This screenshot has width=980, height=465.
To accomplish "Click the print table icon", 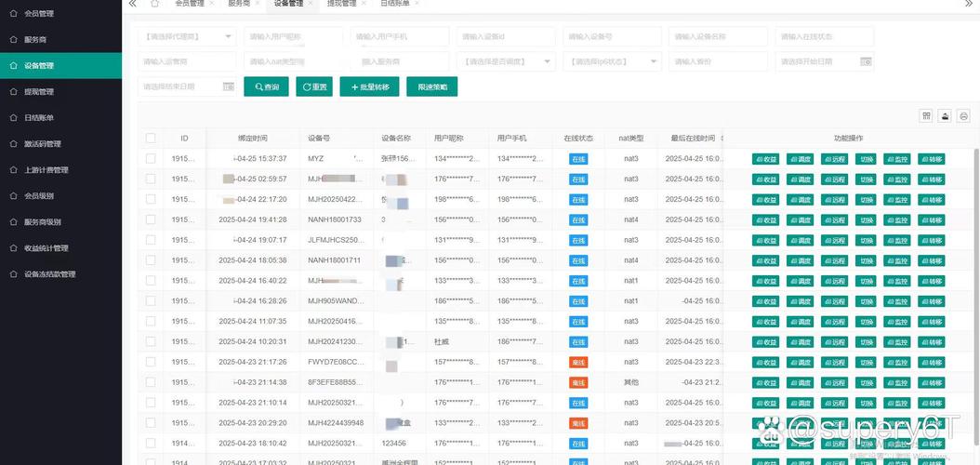I will (964, 115).
